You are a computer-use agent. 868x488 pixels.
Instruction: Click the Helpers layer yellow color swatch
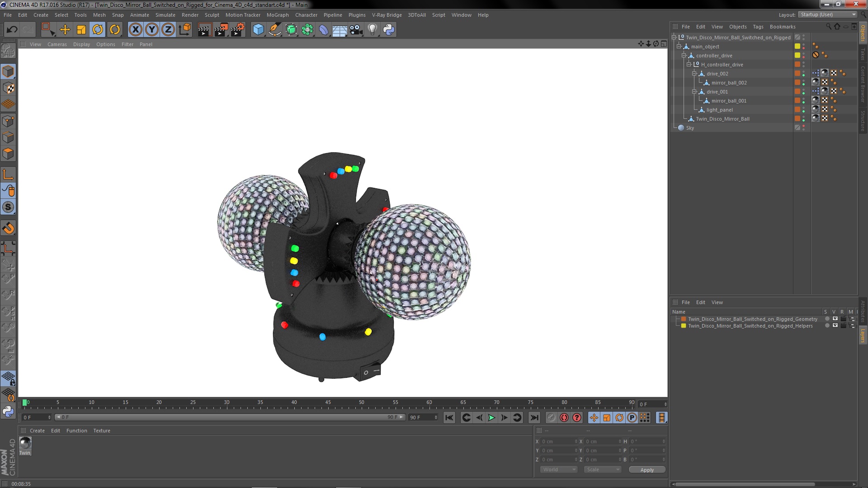pyautogui.click(x=684, y=326)
